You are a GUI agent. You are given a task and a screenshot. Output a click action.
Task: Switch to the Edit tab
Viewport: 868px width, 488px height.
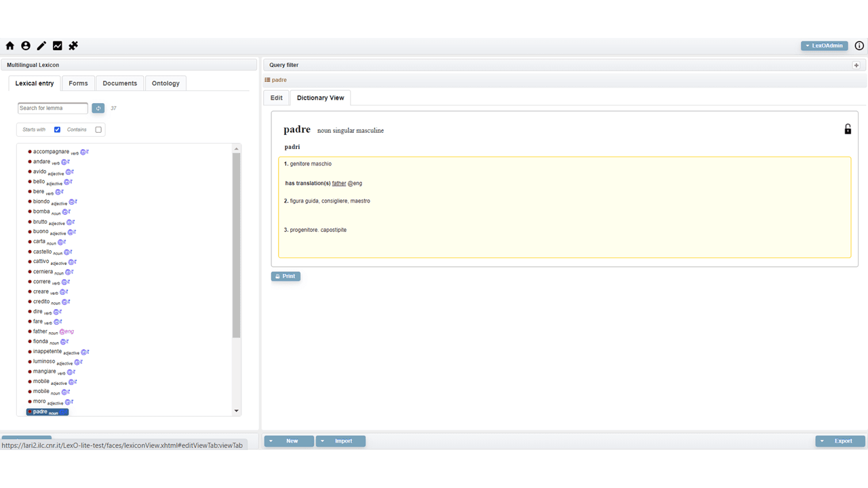click(276, 98)
